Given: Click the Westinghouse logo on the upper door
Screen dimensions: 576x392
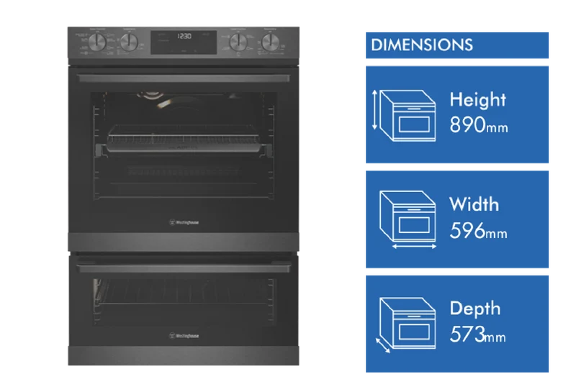Looking at the screenshot, I should pos(184,222).
